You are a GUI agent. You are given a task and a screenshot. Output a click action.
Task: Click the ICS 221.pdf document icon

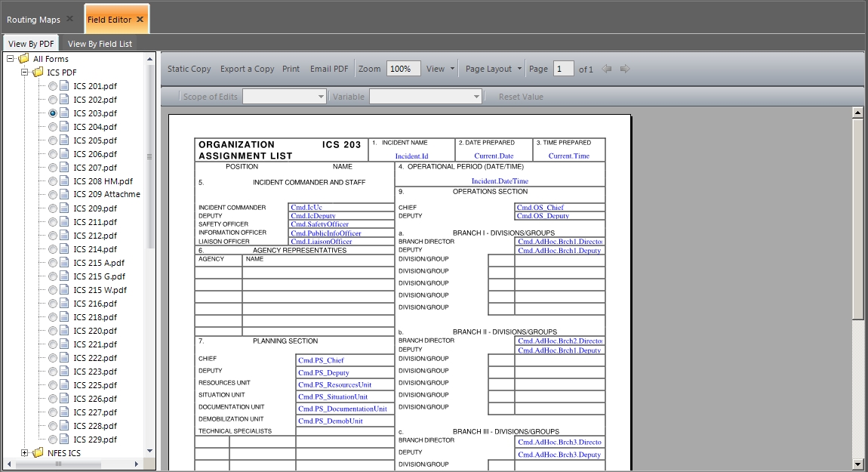pyautogui.click(x=64, y=344)
